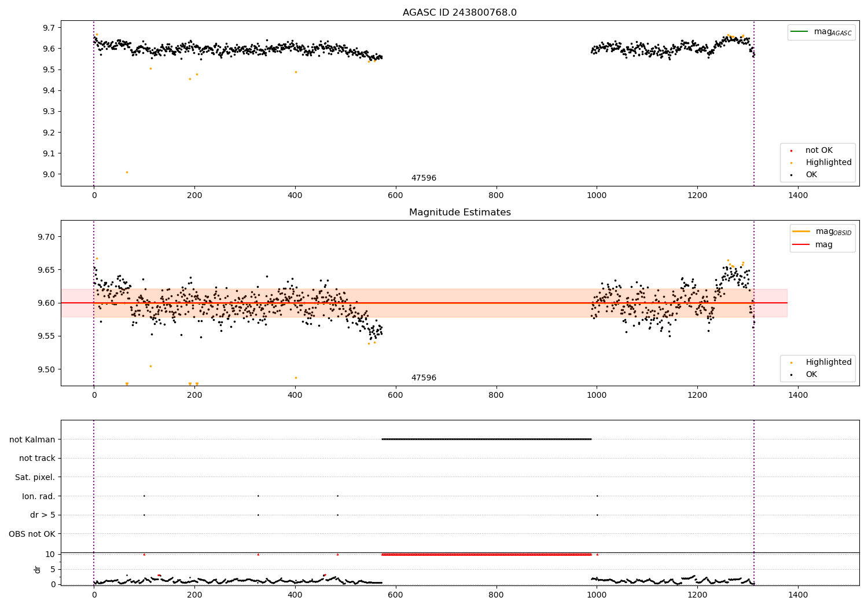The height and width of the screenshot is (608, 868).
Task: Click the 10 tick on the dr axis
Action: tap(50, 554)
